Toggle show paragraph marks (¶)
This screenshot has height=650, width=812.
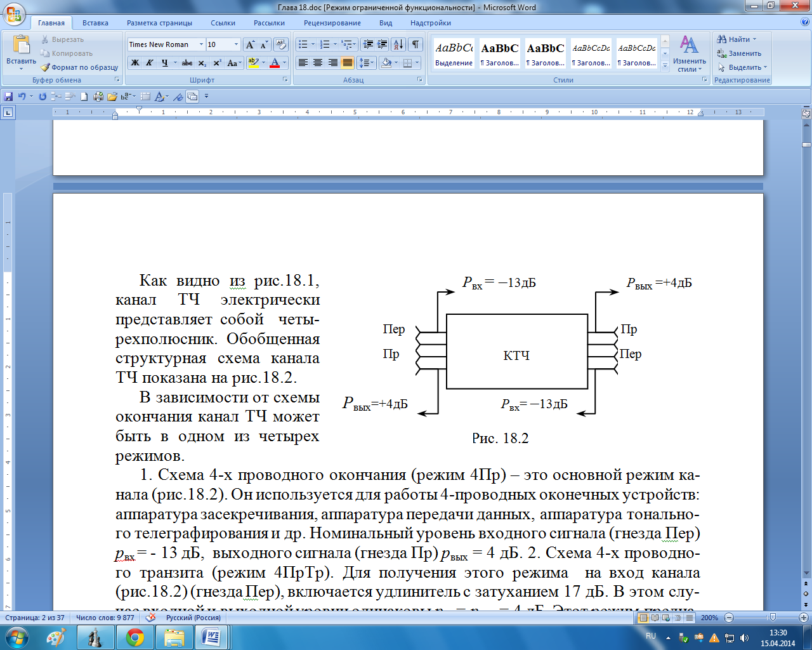(x=415, y=44)
